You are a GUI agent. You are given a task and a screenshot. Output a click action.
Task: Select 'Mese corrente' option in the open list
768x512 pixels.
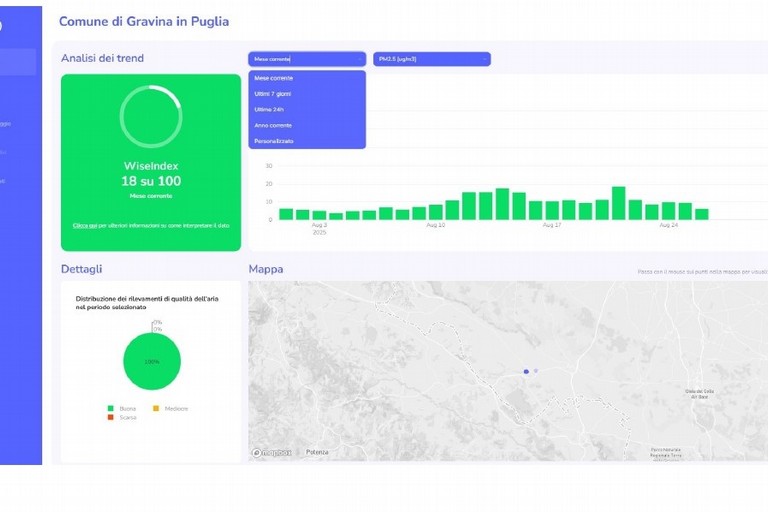307,78
